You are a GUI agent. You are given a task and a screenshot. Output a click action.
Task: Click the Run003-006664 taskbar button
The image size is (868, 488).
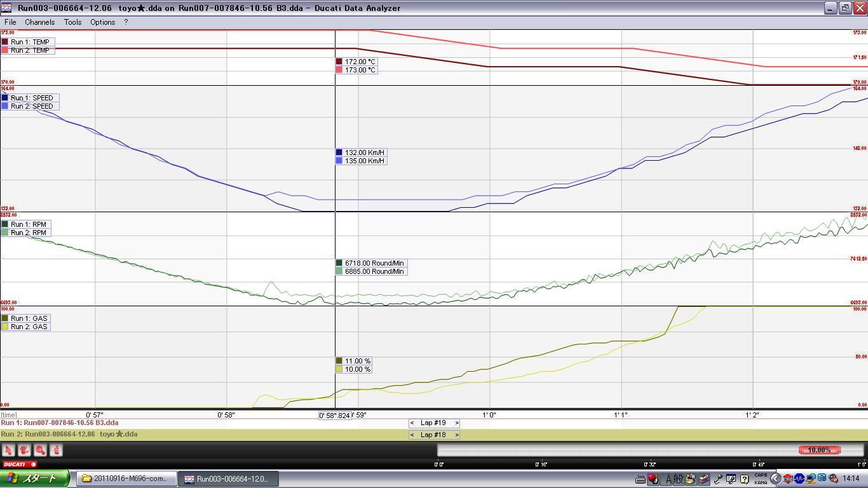(x=227, y=479)
